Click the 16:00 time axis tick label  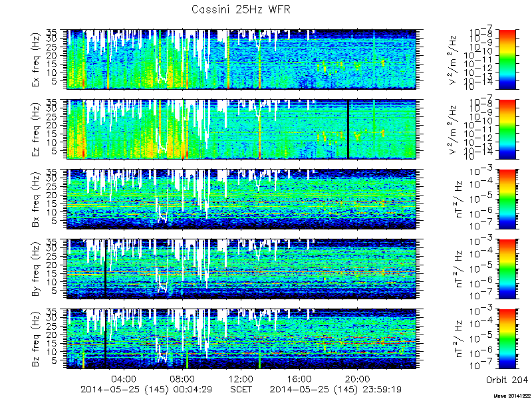(x=300, y=378)
